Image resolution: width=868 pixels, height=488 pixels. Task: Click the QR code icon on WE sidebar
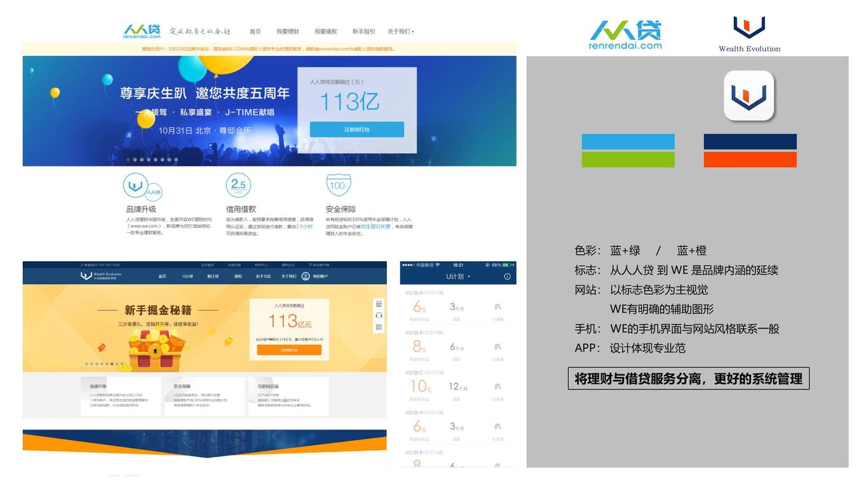point(379,327)
